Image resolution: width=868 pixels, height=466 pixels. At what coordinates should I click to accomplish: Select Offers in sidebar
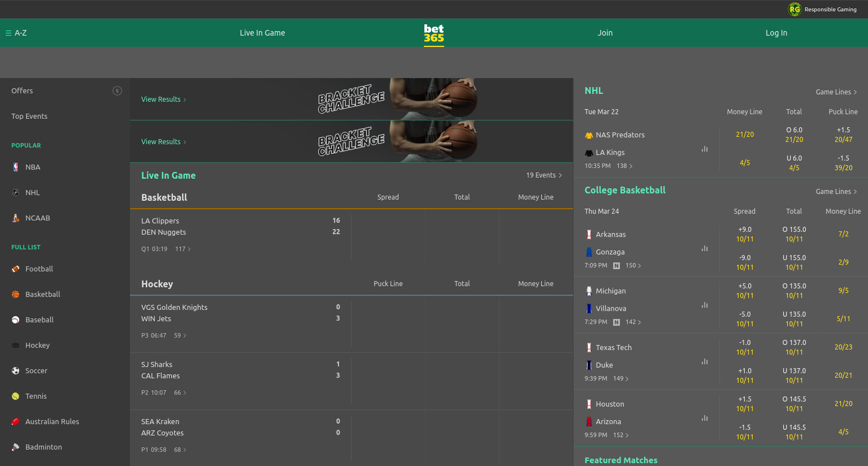pos(22,90)
